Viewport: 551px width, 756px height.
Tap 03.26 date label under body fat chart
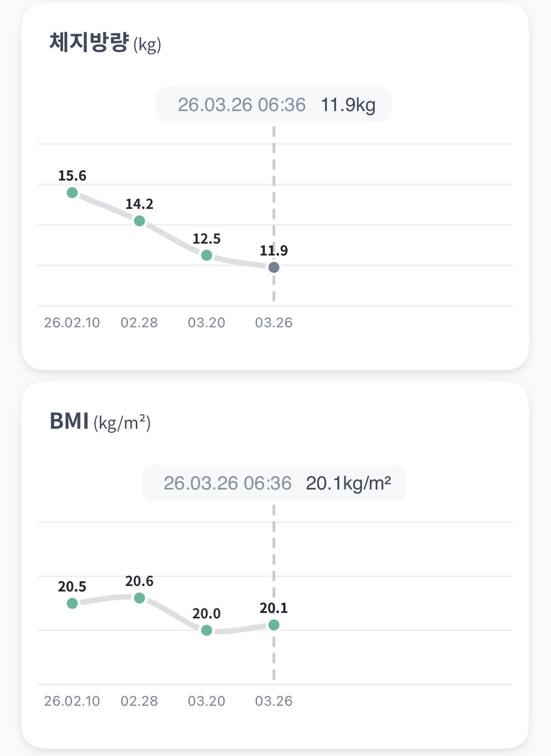coord(274,323)
